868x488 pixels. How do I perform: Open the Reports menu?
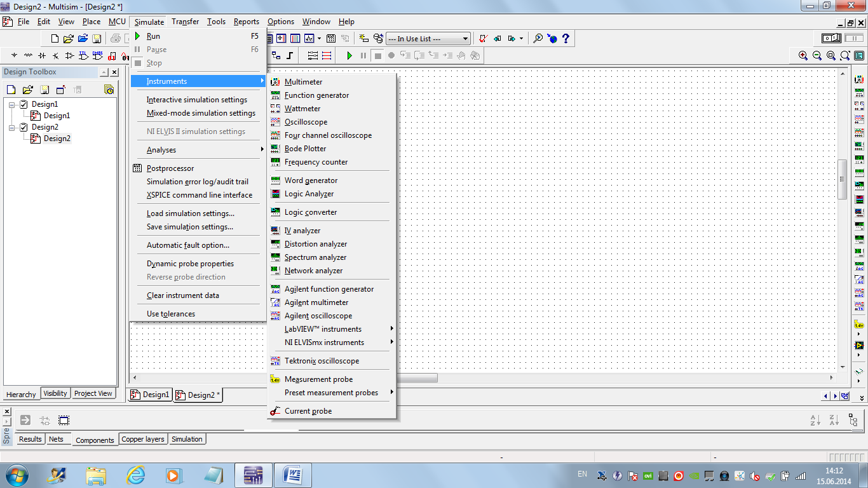[x=247, y=22]
